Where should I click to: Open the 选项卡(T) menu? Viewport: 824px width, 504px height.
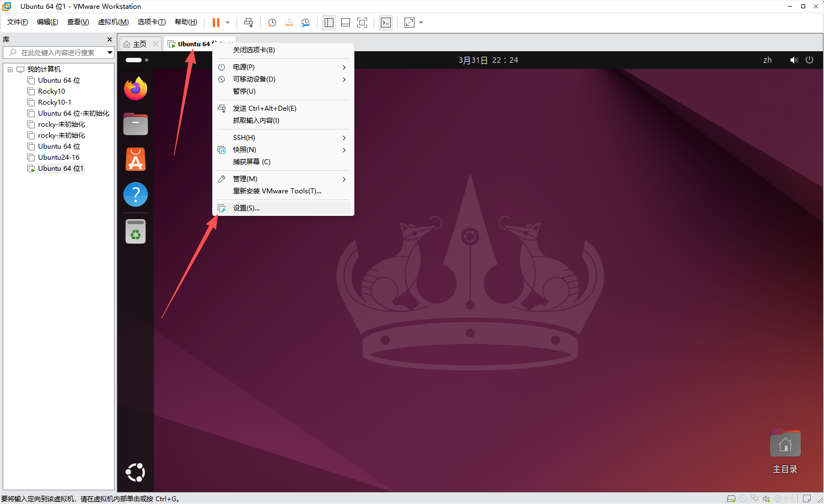(152, 22)
